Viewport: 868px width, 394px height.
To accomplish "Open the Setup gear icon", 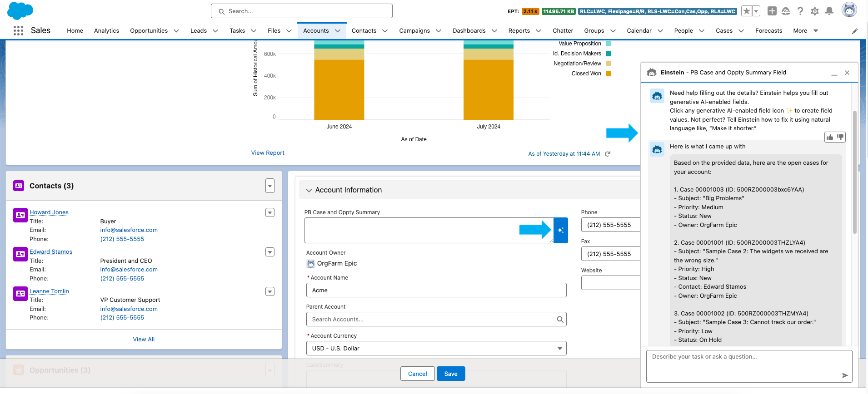I will (x=815, y=11).
